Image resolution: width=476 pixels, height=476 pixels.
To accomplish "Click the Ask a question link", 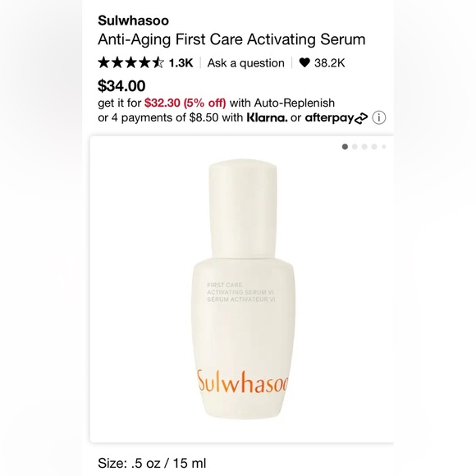I will pos(246,63).
